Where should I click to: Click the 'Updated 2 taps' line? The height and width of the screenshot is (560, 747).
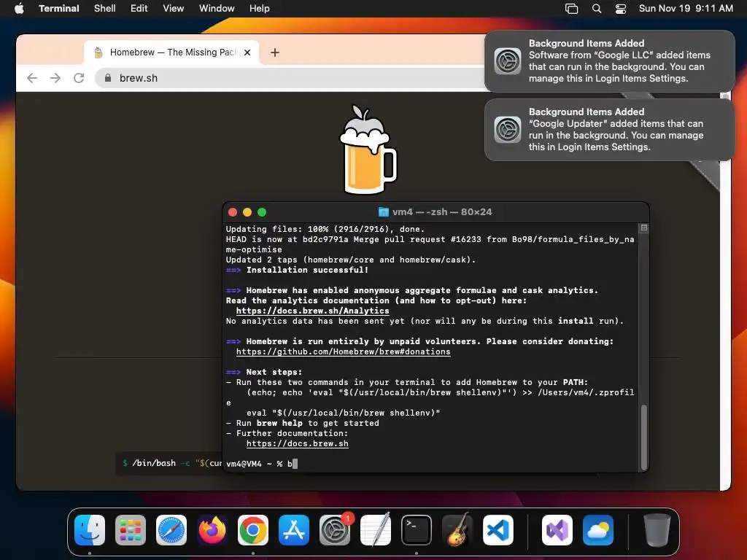[351, 260]
